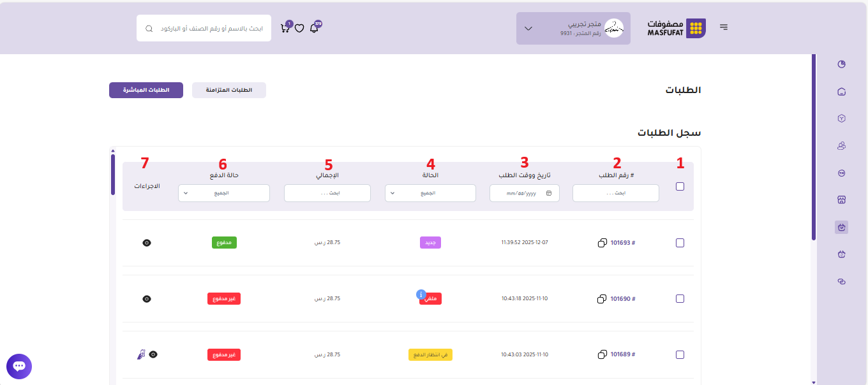Select the الطلبات المباشرة tab
The width and height of the screenshot is (868, 385).
pos(146,91)
